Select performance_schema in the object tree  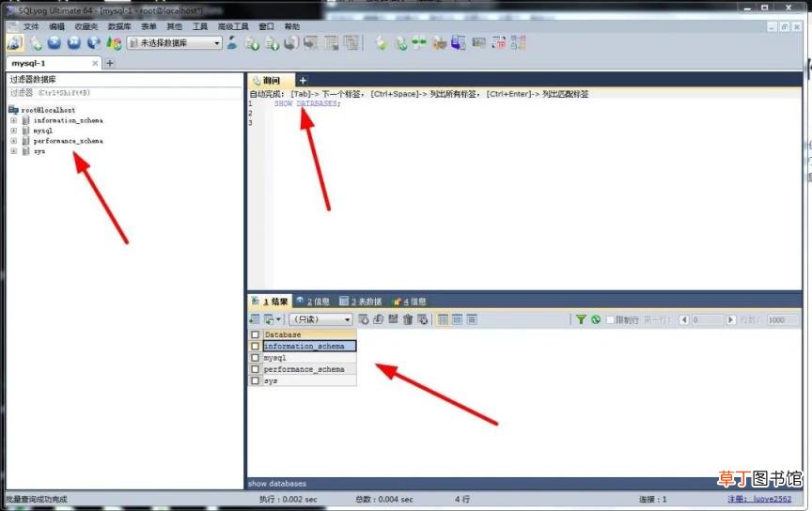point(69,141)
